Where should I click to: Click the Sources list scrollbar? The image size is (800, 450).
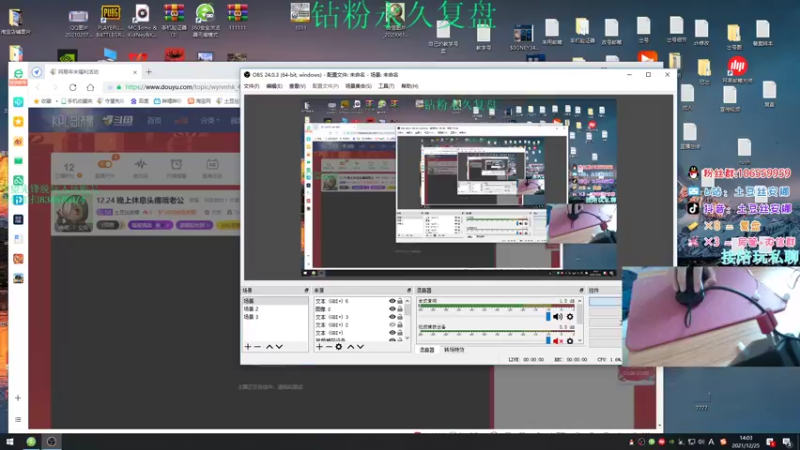407,319
